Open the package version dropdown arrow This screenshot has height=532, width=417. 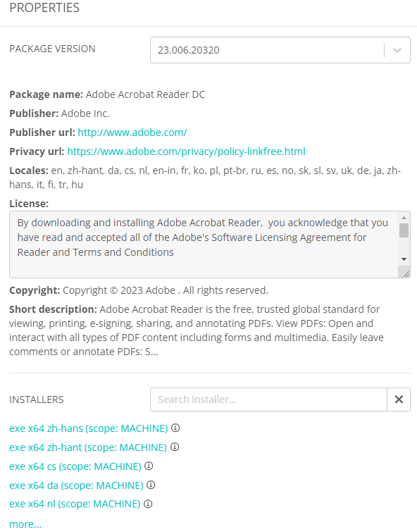tap(397, 50)
